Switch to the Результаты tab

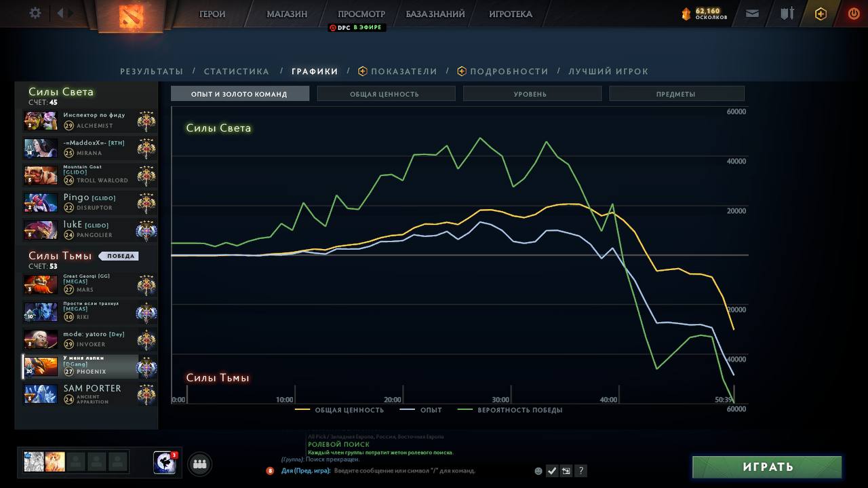152,71
